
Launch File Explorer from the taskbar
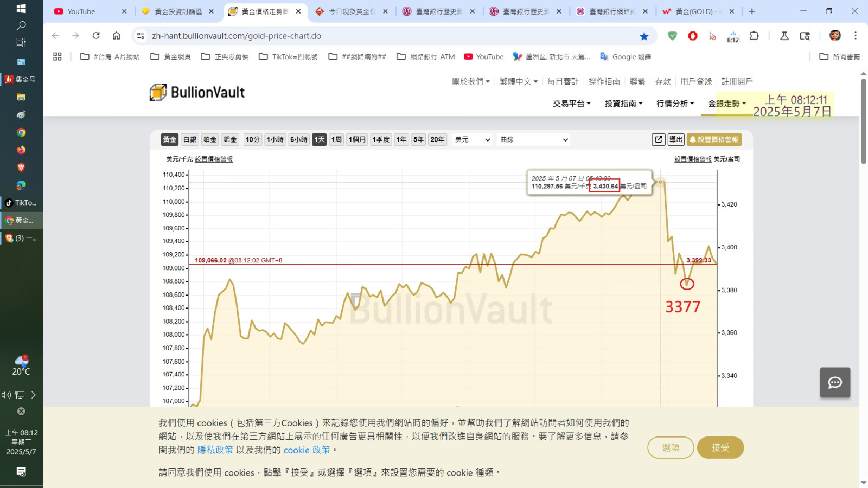tap(21, 97)
